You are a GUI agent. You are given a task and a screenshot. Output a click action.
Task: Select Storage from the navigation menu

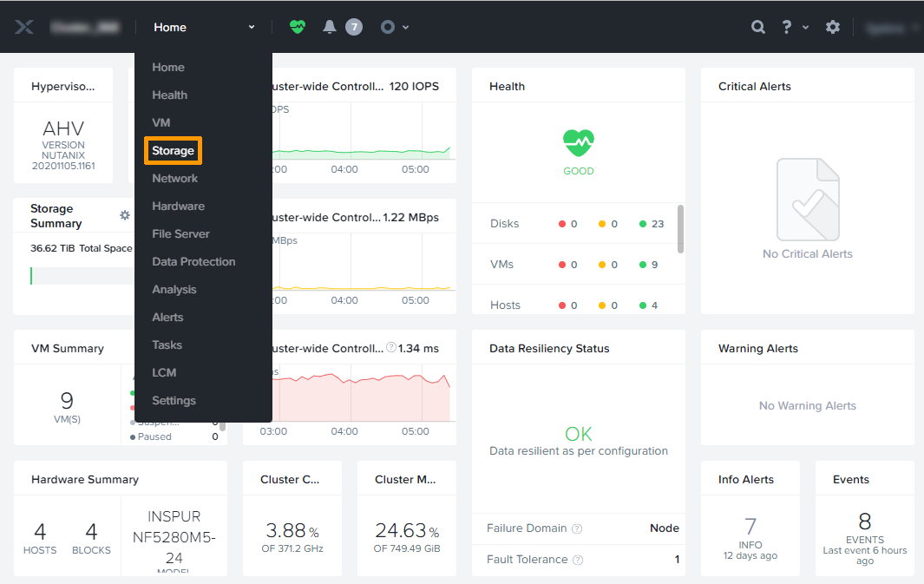click(173, 150)
